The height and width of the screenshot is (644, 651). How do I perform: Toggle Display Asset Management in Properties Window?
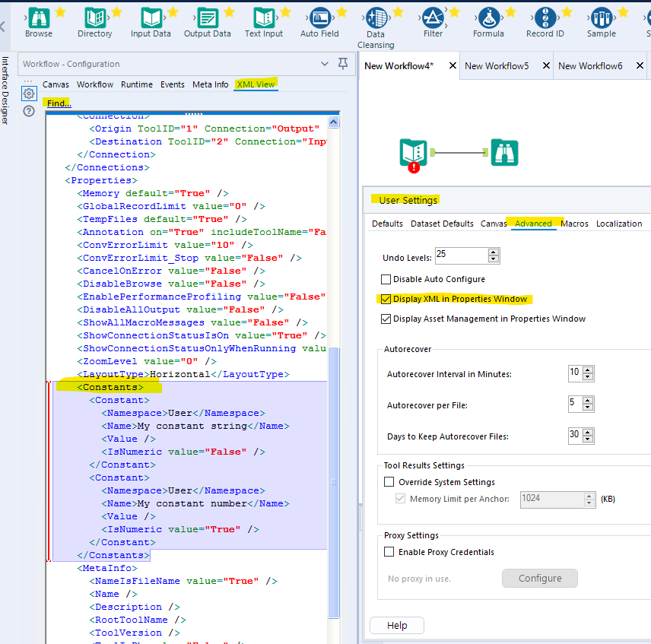tap(386, 319)
